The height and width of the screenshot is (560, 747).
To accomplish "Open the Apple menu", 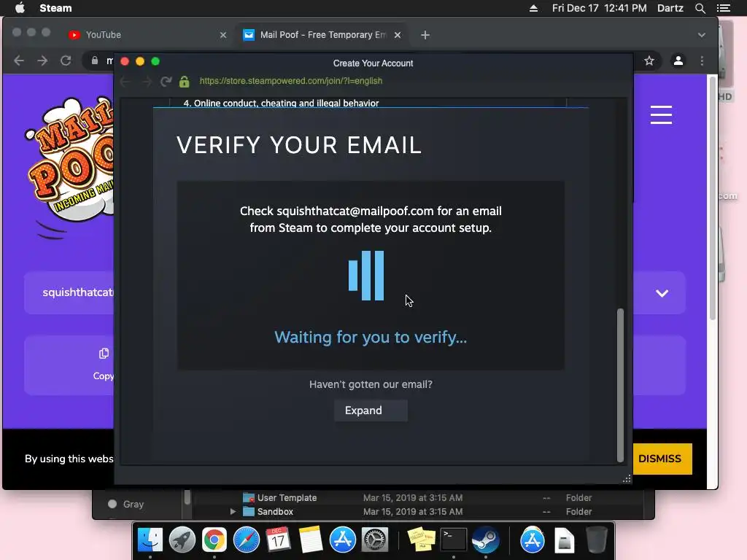I will pyautogui.click(x=20, y=8).
